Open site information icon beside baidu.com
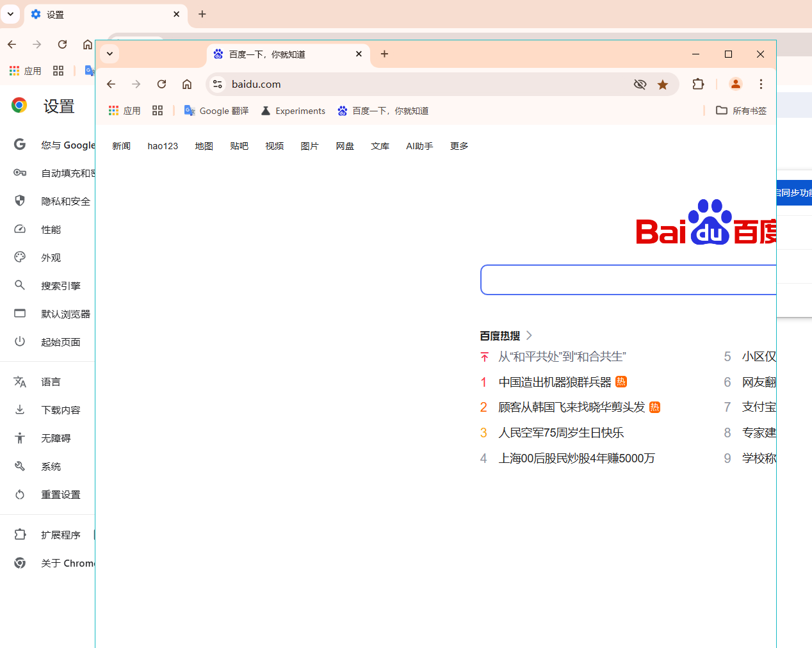The height and width of the screenshot is (648, 812). [218, 84]
